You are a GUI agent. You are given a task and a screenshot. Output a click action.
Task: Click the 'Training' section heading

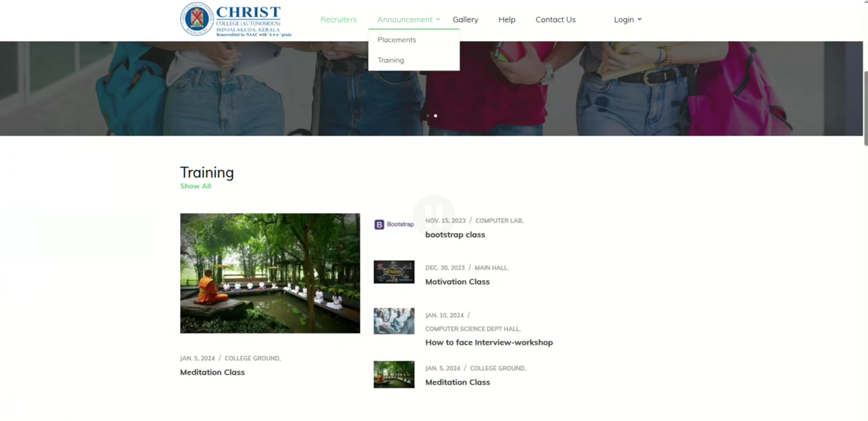[206, 172]
